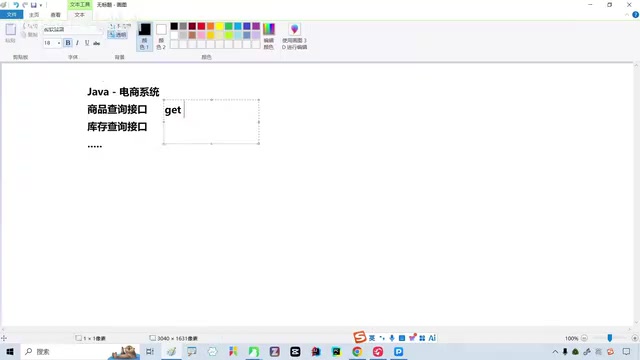Screen dimensions: 640x360
Task: Open CapCut icon on the taskbar
Action: coord(295,351)
